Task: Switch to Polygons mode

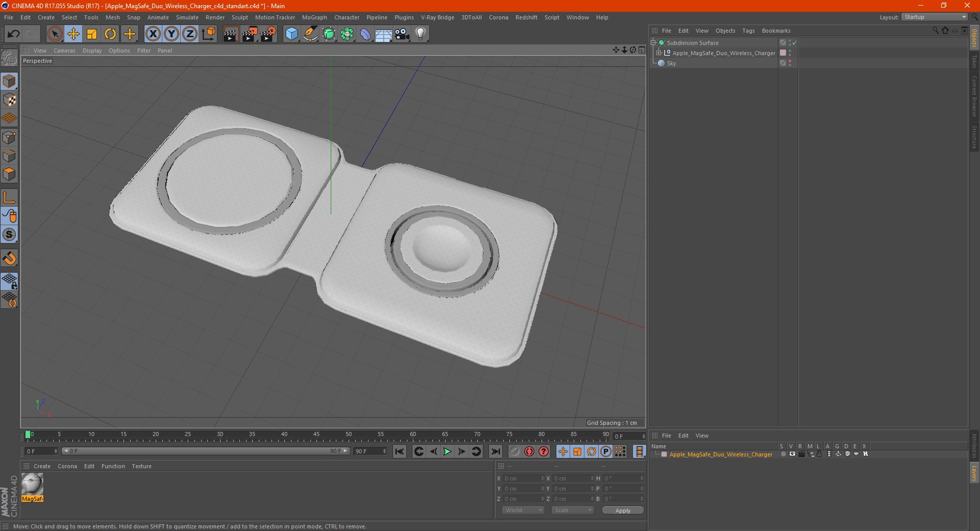Action: click(x=9, y=174)
